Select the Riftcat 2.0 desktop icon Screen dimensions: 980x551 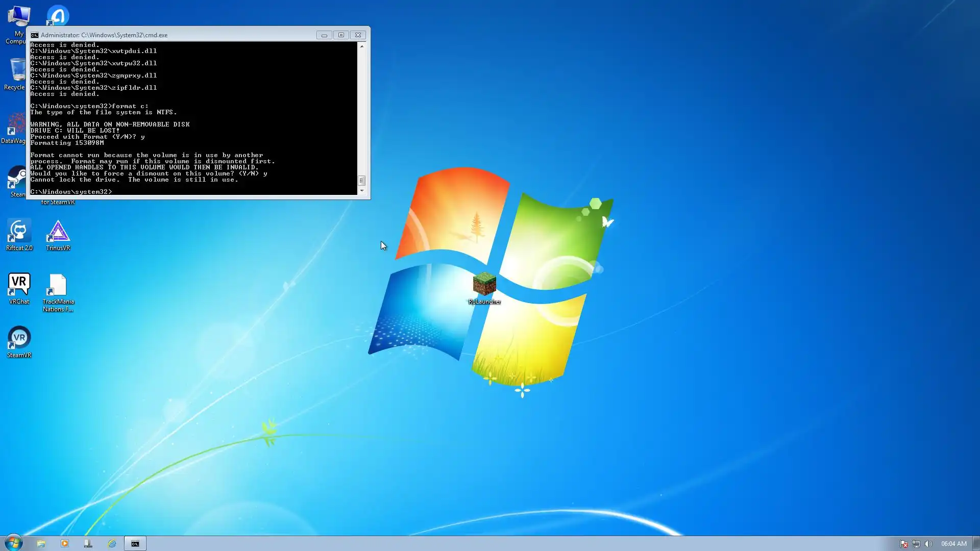click(19, 233)
